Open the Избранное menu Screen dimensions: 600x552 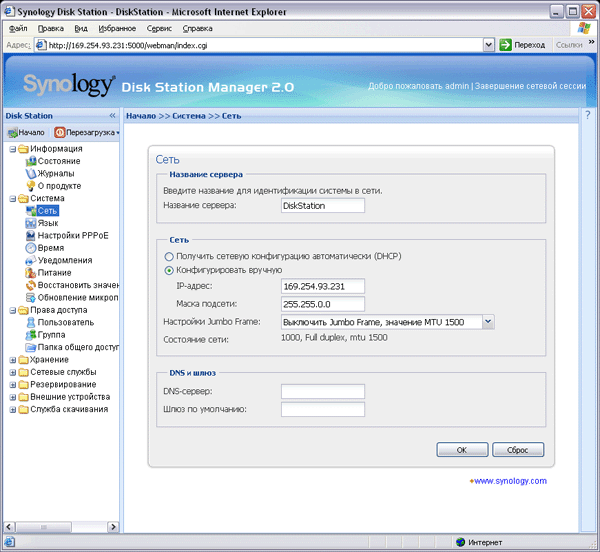point(117,29)
